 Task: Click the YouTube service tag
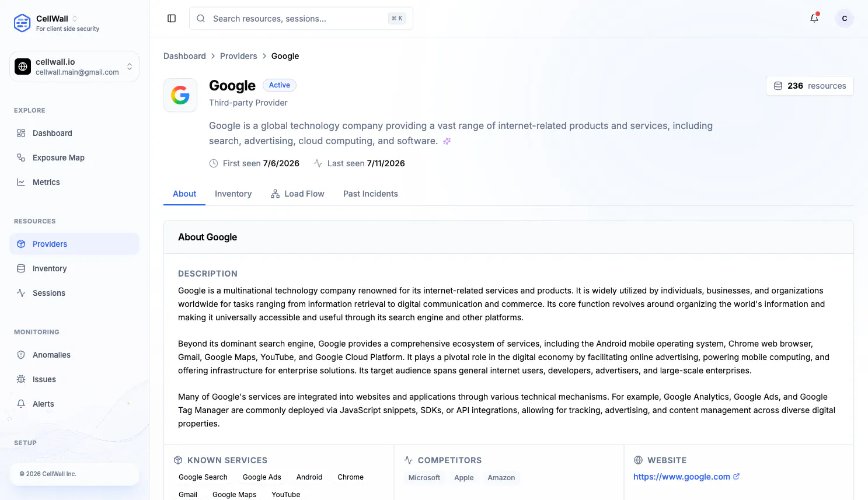(x=286, y=495)
